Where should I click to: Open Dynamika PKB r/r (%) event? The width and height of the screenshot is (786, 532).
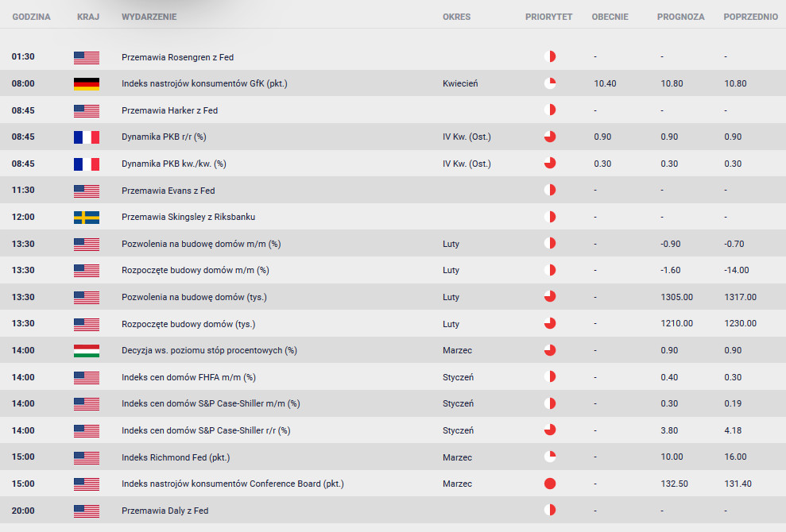coord(164,137)
